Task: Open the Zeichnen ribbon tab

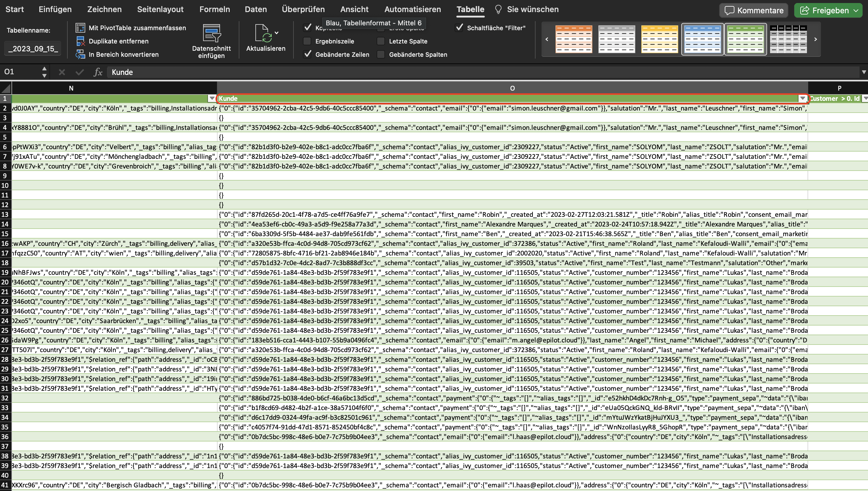Action: [104, 9]
